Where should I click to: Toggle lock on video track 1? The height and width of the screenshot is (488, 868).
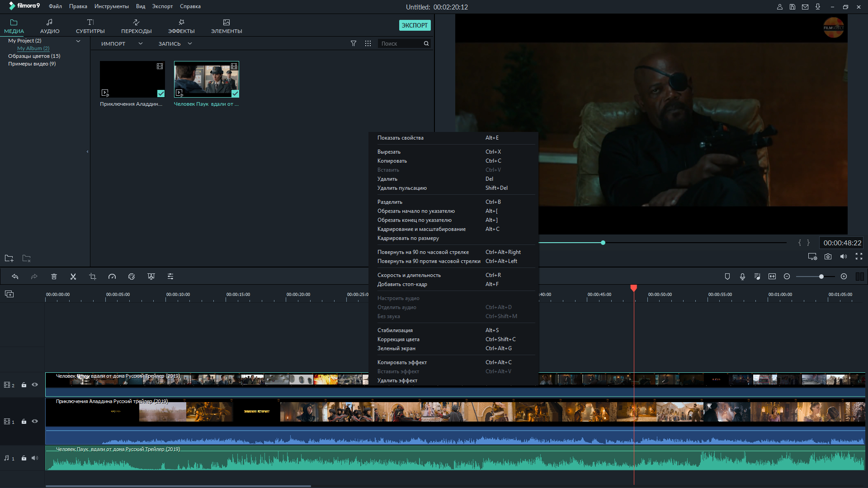point(24,422)
